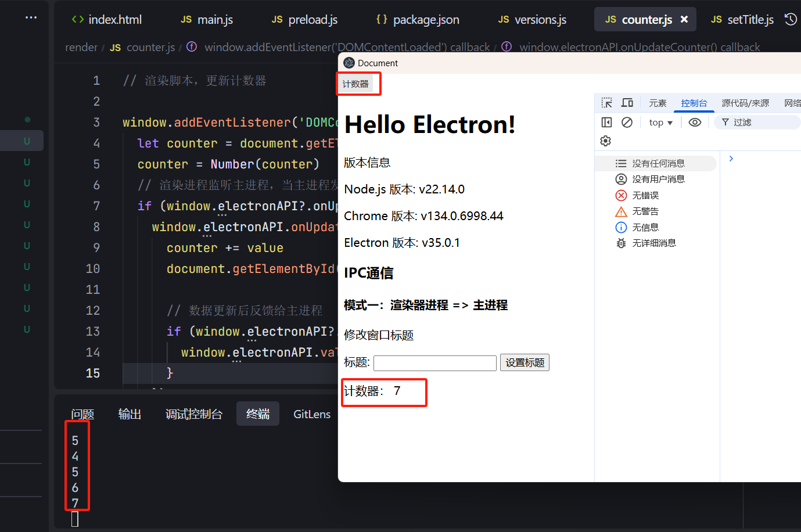801x532 pixels.
Task: Open the editor more actions ellipsis menu
Action: (x=31, y=17)
